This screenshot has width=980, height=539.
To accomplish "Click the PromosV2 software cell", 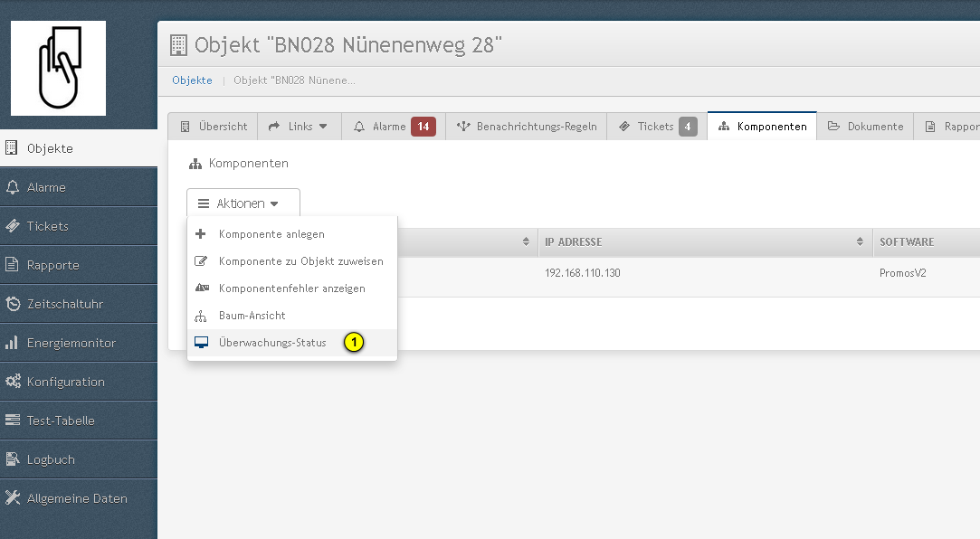I will [x=902, y=273].
